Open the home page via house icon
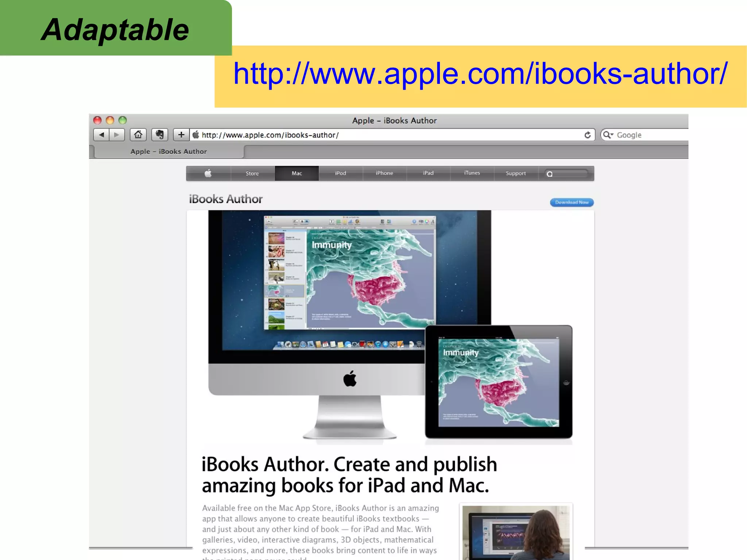Viewport: 747px width, 560px height. (x=138, y=135)
